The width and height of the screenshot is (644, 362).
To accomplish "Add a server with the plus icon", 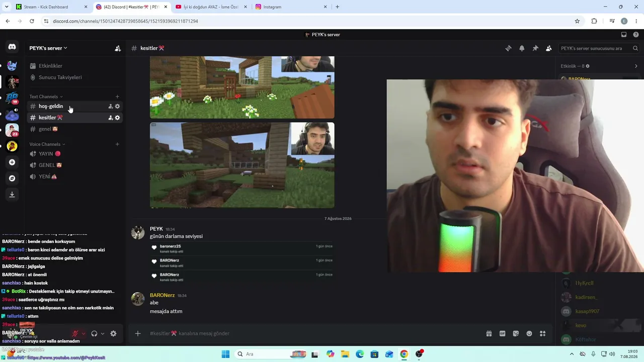I will [x=12, y=162].
